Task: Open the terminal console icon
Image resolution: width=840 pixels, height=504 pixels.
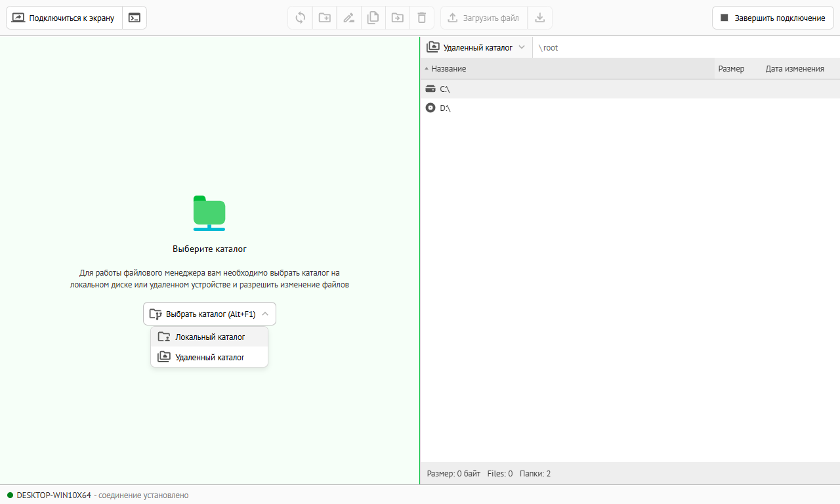Action: (135, 18)
